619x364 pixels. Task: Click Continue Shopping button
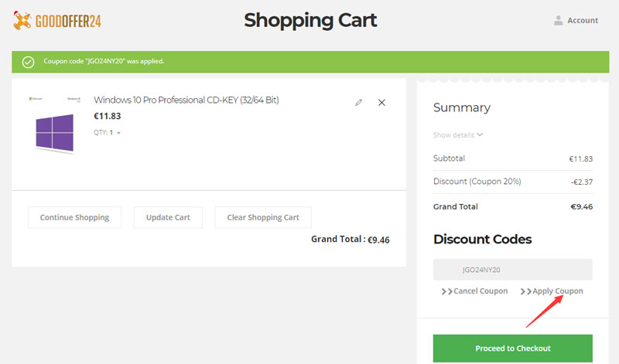coord(74,217)
